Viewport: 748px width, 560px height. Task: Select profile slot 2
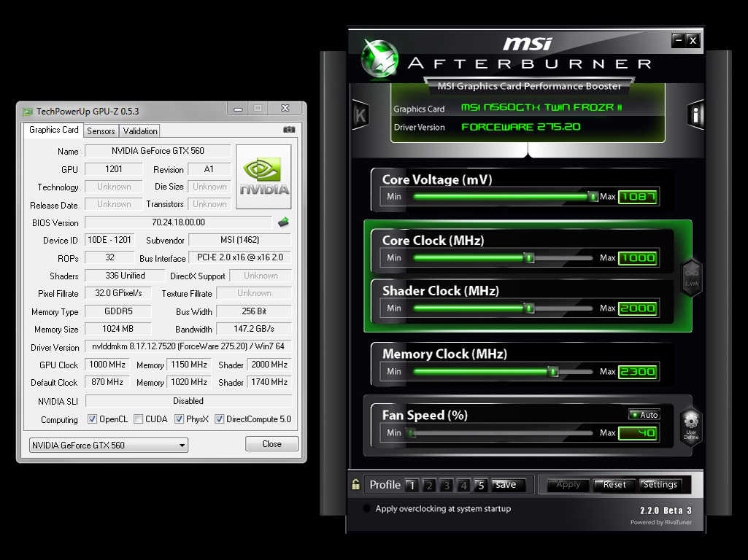429,485
